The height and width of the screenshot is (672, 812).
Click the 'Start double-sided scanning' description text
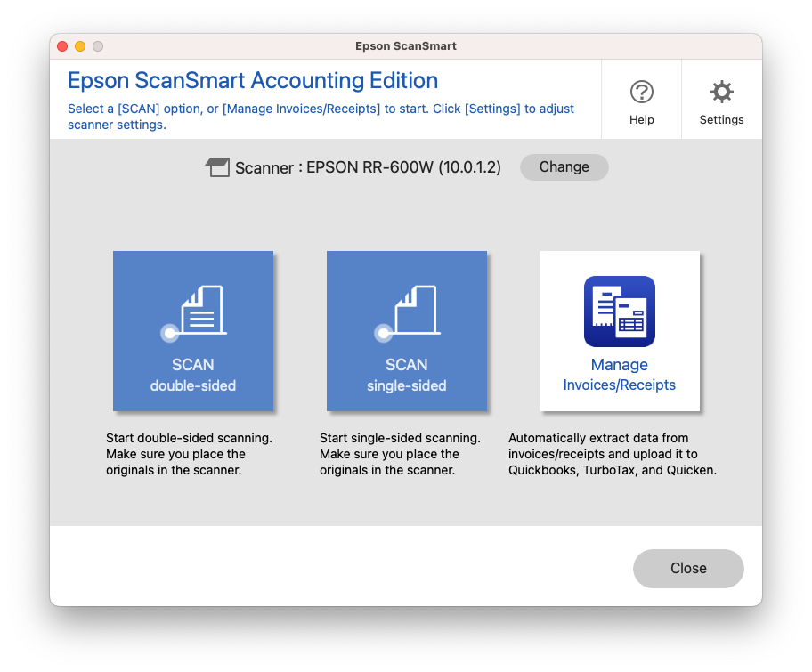tap(189, 454)
